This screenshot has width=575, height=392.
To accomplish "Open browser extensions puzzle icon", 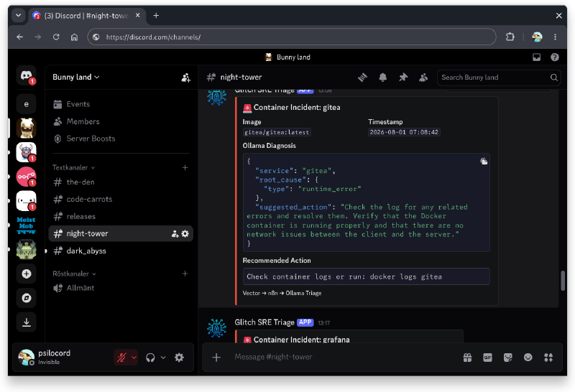I will (510, 37).
